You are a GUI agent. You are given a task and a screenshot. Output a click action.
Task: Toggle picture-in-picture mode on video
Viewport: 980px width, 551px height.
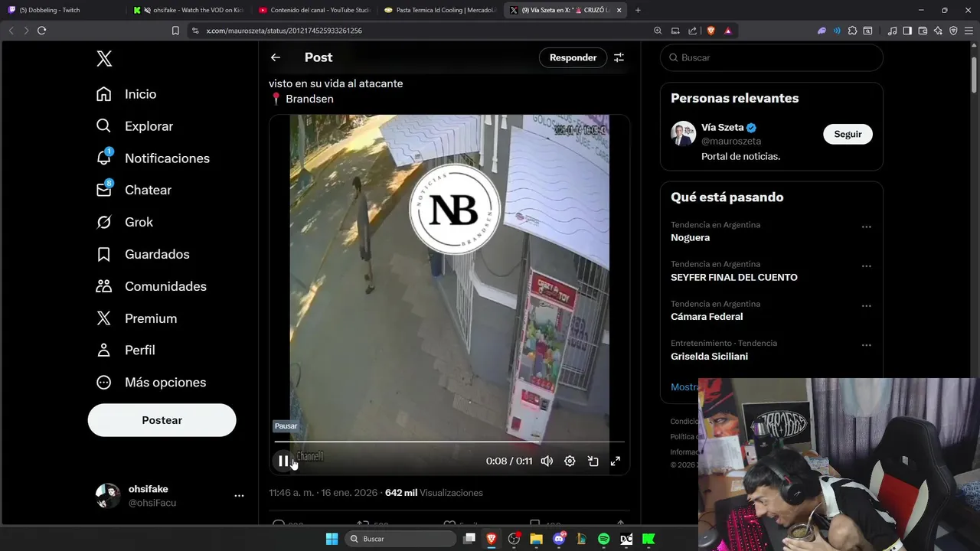pyautogui.click(x=593, y=461)
